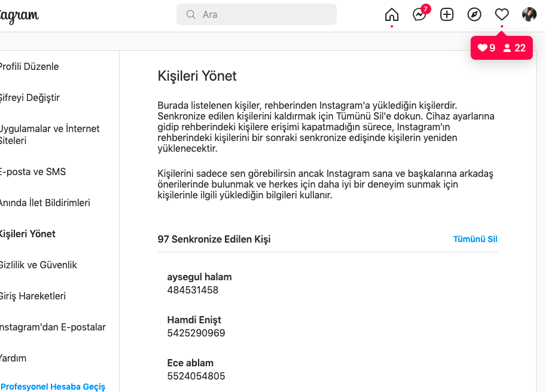Go to Anında İlet Bildirimleri
The width and height of the screenshot is (545, 392).
click(x=45, y=203)
